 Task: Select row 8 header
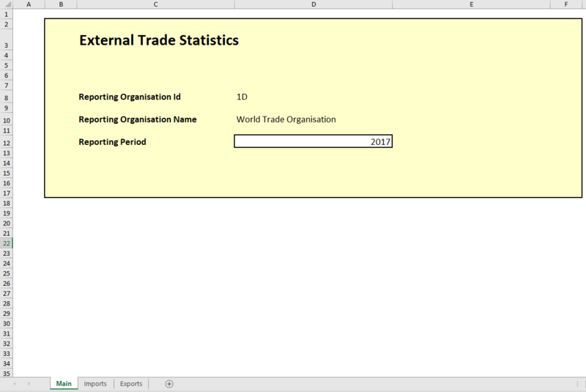point(7,98)
